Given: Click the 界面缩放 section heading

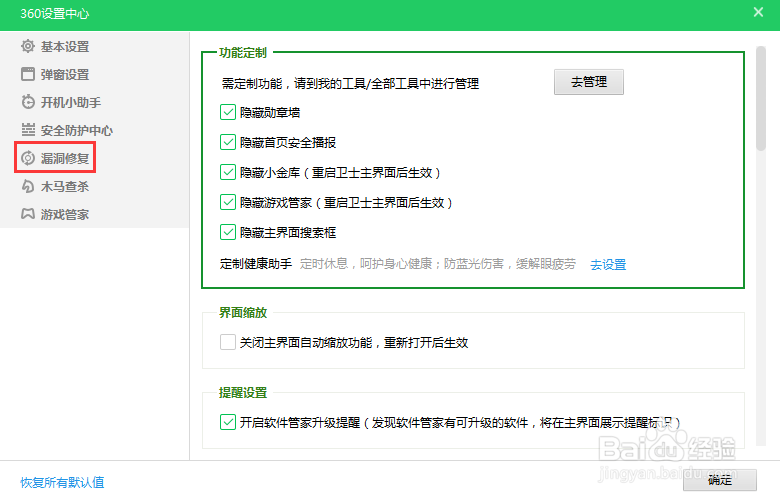Looking at the screenshot, I should (x=243, y=312).
